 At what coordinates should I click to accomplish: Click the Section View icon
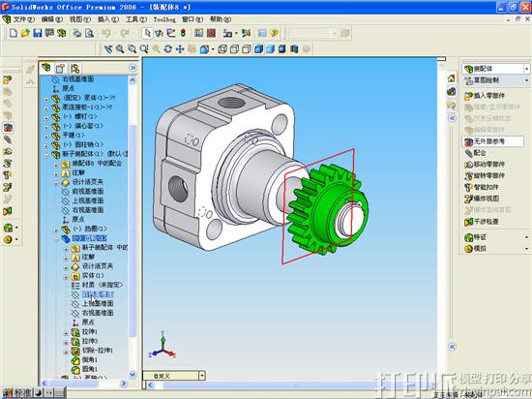coord(294,48)
